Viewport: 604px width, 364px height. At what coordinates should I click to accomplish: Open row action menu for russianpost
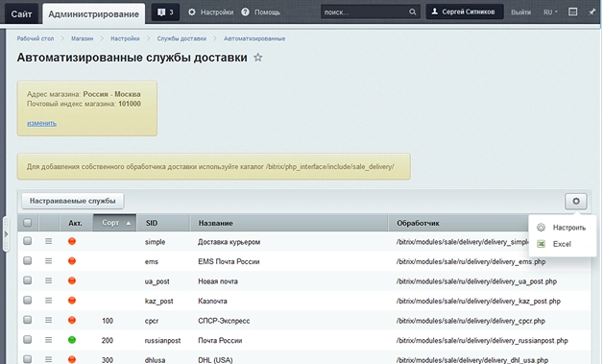[x=48, y=340]
